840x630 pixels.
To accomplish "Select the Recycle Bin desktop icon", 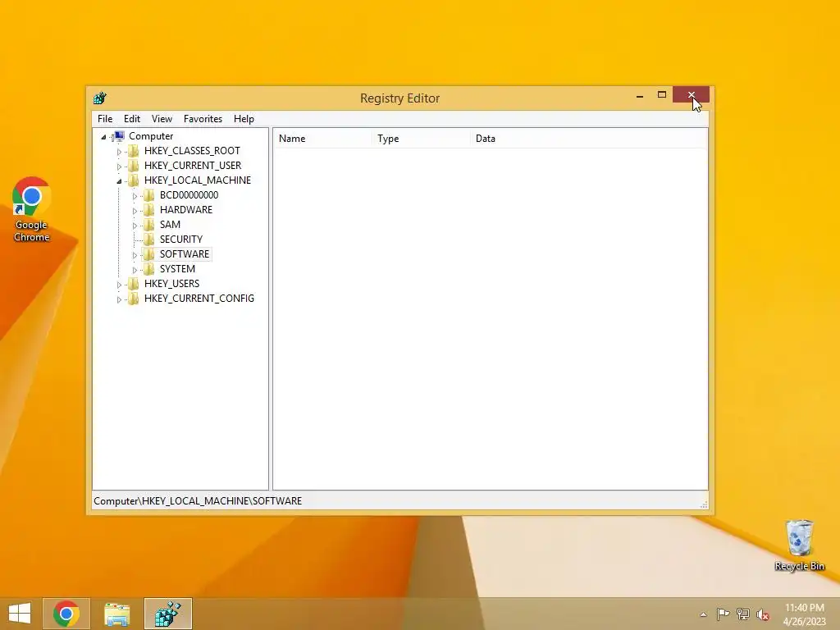I will point(799,546).
